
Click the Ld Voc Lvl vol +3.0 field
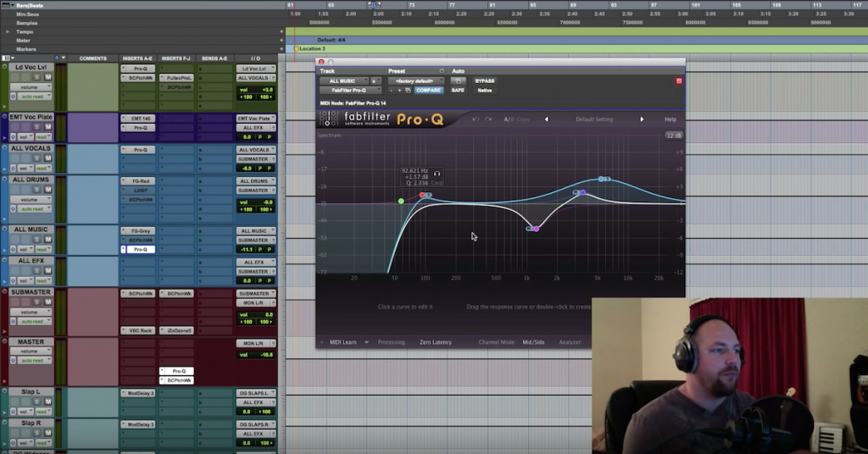[x=256, y=90]
